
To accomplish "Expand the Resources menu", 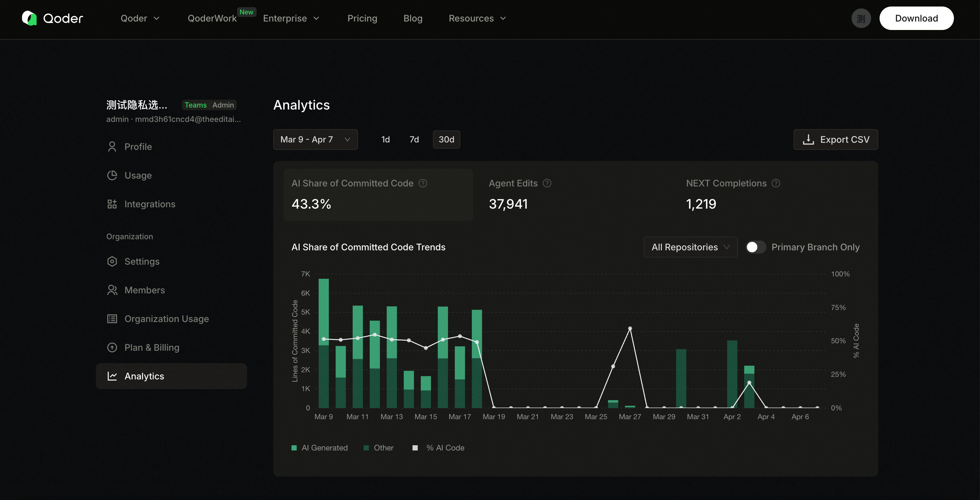I will click(x=477, y=18).
